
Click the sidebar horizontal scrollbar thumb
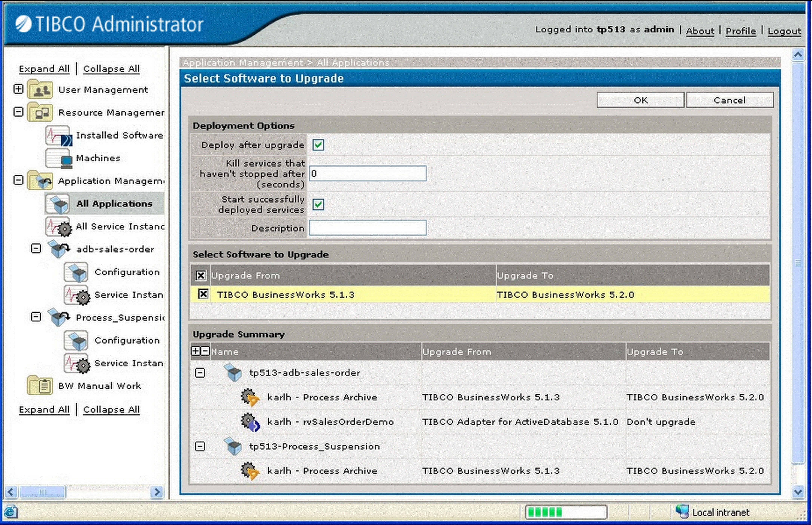[42, 492]
